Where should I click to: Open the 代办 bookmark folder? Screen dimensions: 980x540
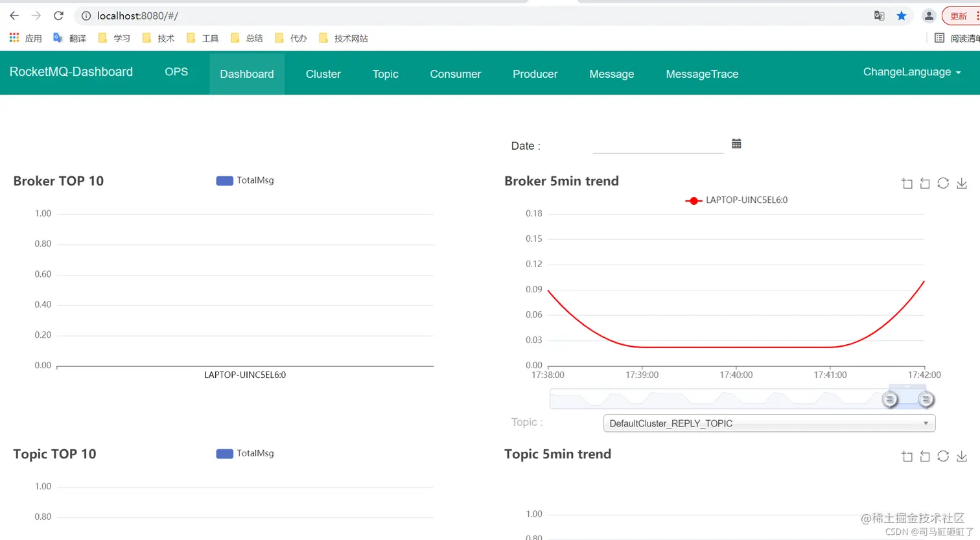tap(290, 38)
